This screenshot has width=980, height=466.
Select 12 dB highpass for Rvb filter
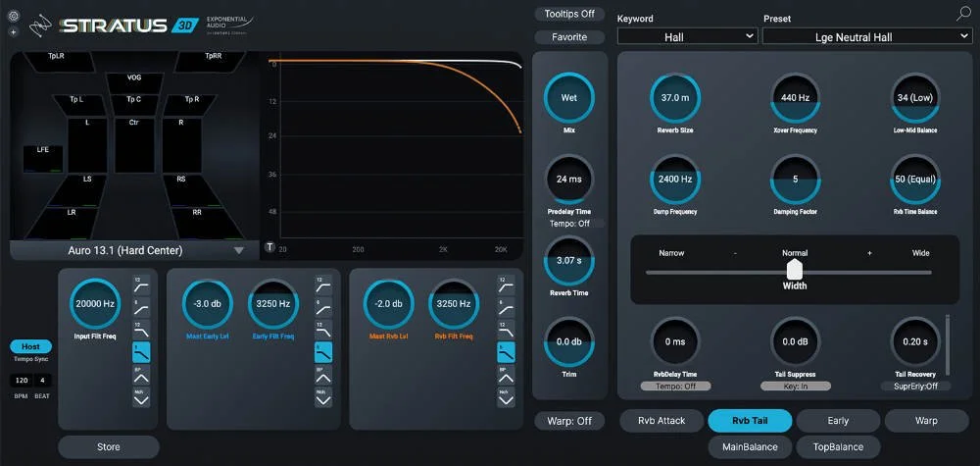point(507,285)
